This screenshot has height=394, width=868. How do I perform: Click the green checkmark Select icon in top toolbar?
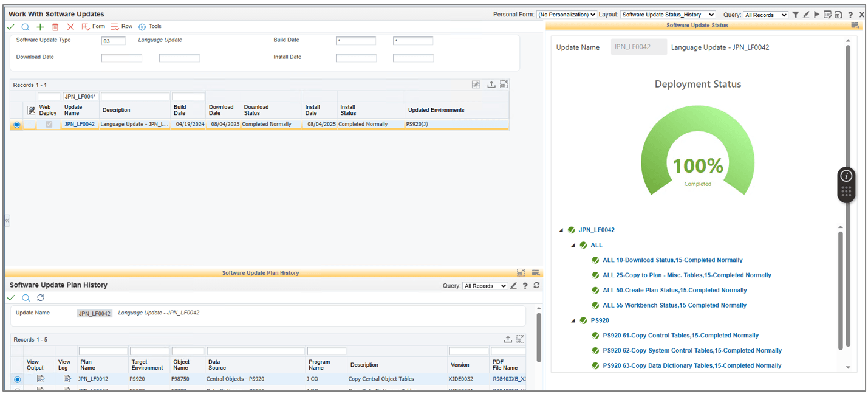coord(11,27)
